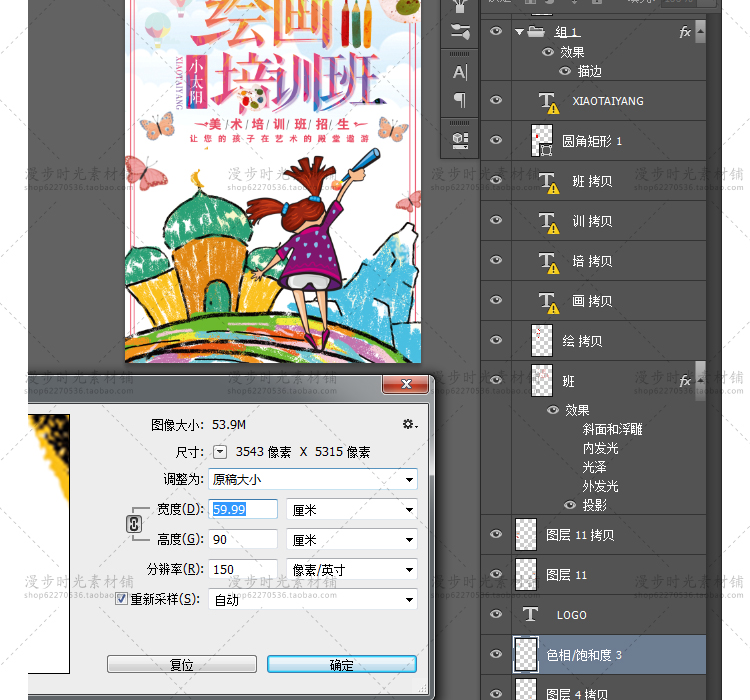Screen dimensions: 750x700
Task: Click the text layer icon of LOGO
Action: coord(530,614)
